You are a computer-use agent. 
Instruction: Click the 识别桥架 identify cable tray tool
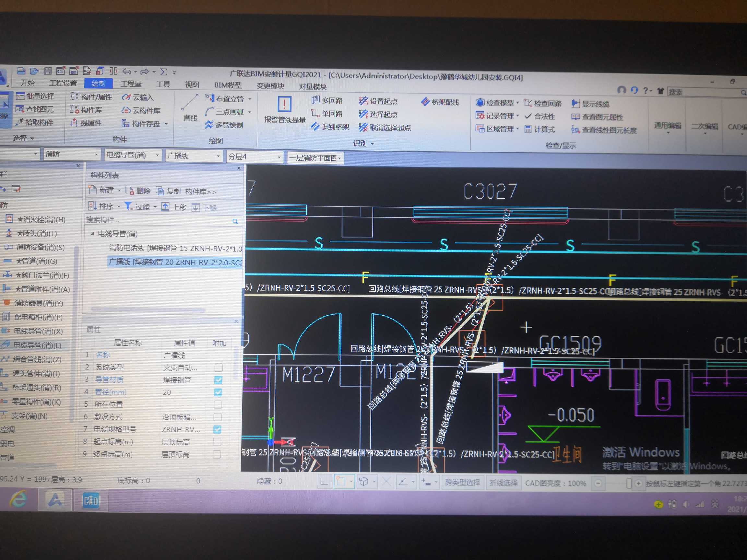tap(330, 127)
